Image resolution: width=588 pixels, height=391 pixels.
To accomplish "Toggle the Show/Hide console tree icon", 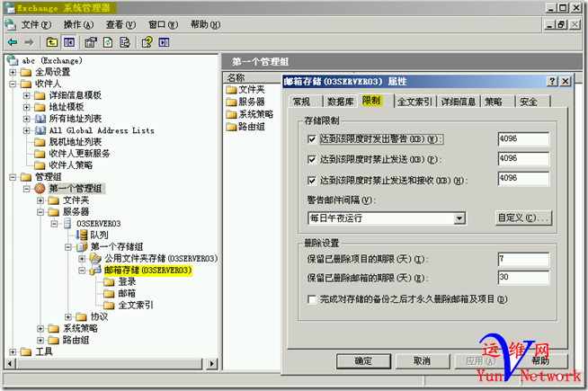I will pos(69,42).
